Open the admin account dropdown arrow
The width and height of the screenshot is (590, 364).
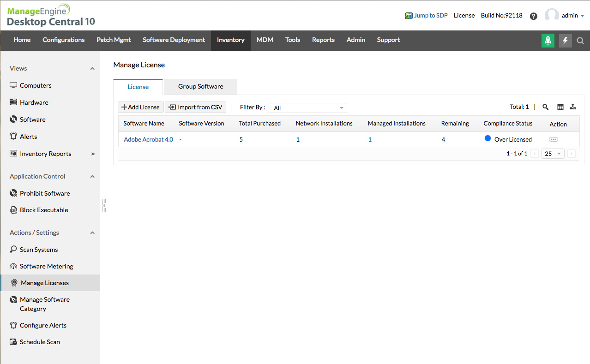[x=582, y=16]
